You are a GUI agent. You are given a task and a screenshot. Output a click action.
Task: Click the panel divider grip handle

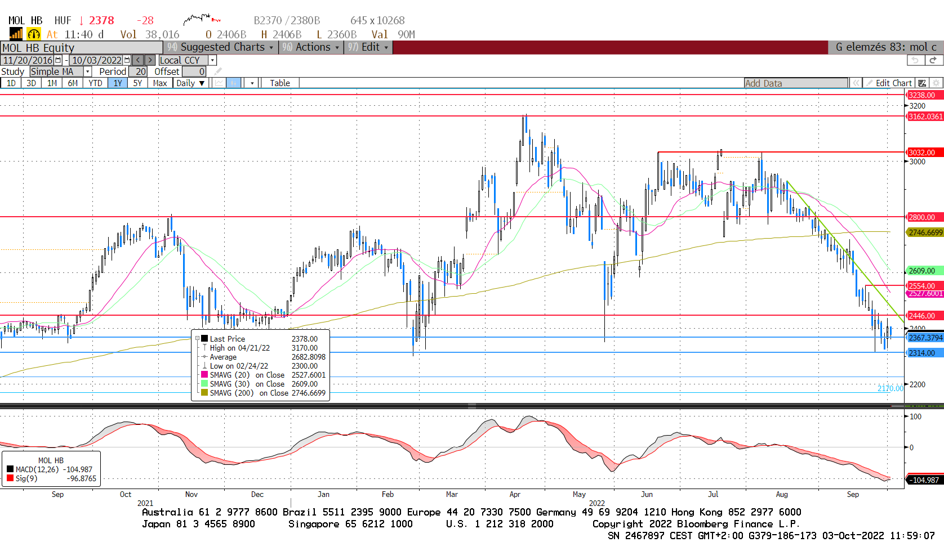click(472, 406)
